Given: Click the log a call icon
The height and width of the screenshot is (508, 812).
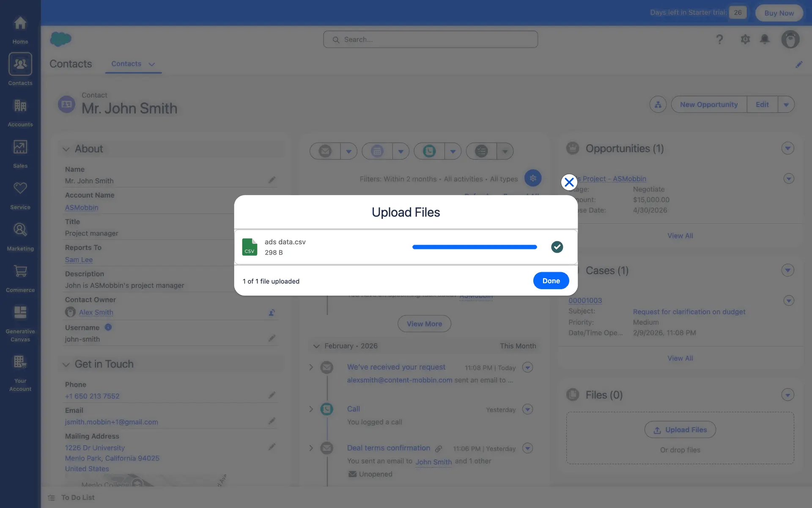Looking at the screenshot, I should [x=429, y=151].
